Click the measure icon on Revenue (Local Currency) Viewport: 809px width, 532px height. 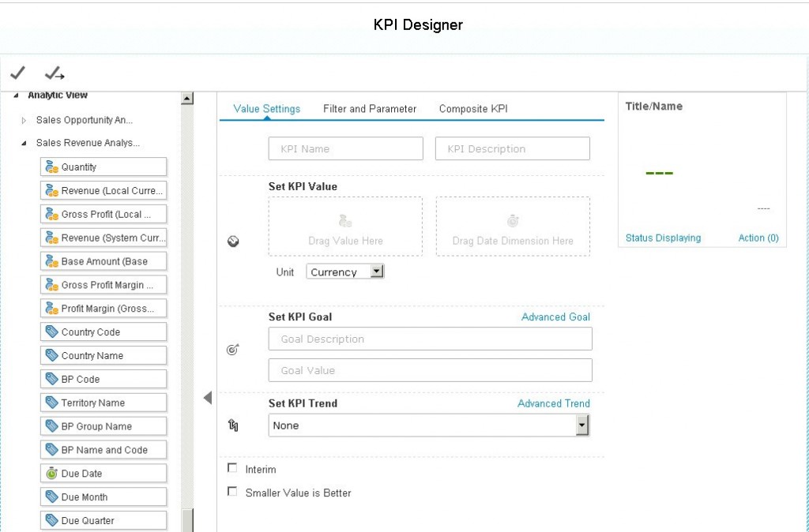pos(51,190)
